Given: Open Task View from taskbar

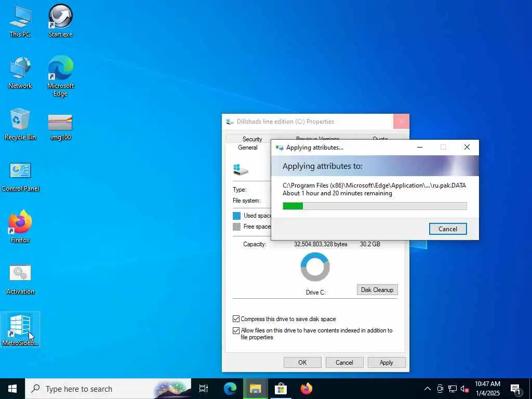Looking at the screenshot, I should click(x=204, y=389).
